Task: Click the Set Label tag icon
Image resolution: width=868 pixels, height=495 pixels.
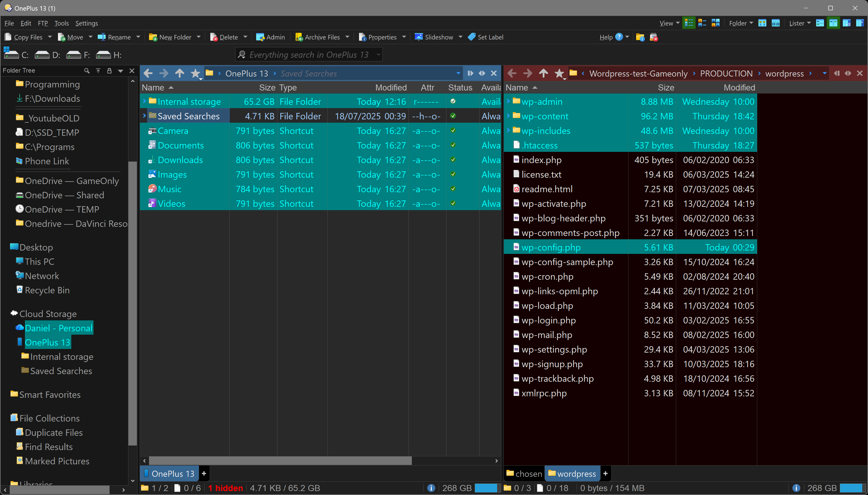Action: pos(472,37)
